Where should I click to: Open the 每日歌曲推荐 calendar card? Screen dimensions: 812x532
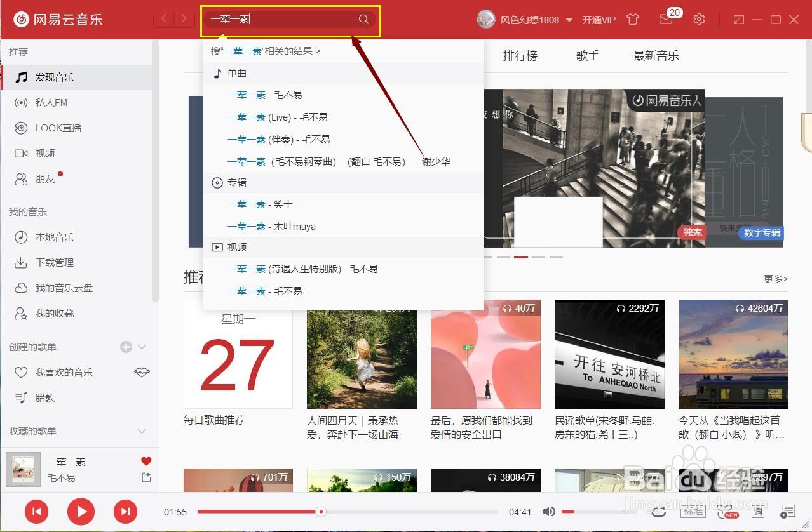click(x=238, y=354)
